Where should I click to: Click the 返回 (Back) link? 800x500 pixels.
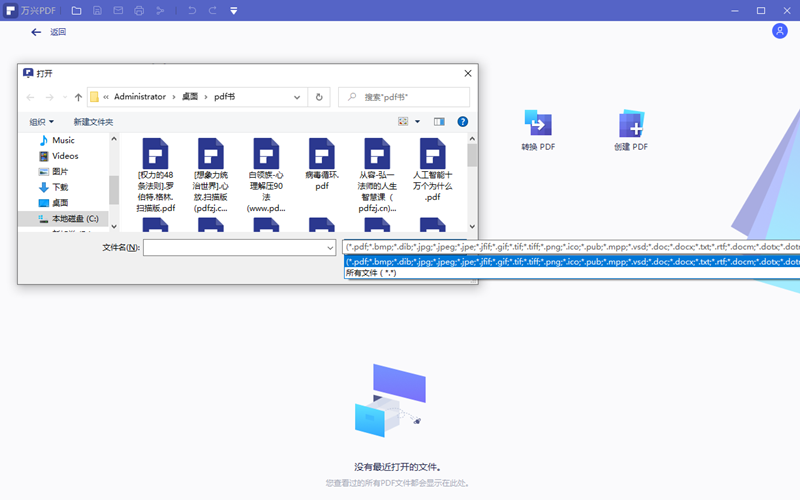tap(49, 32)
